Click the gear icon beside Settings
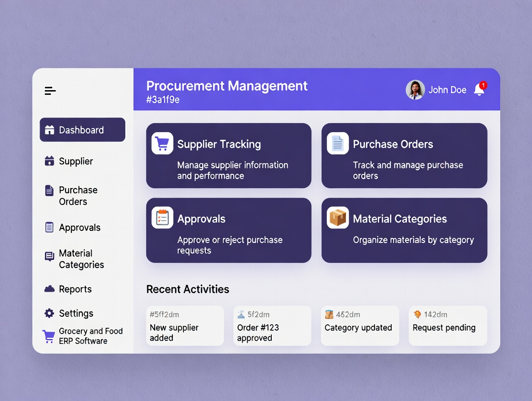This screenshot has width=532, height=401. [49, 313]
